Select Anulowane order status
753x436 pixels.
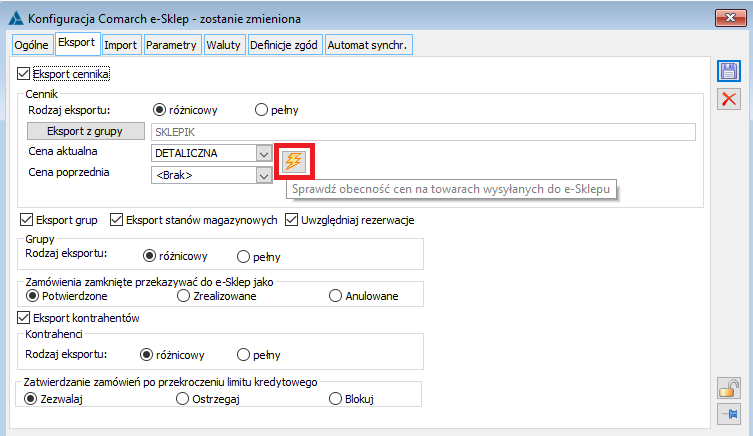[x=335, y=296]
